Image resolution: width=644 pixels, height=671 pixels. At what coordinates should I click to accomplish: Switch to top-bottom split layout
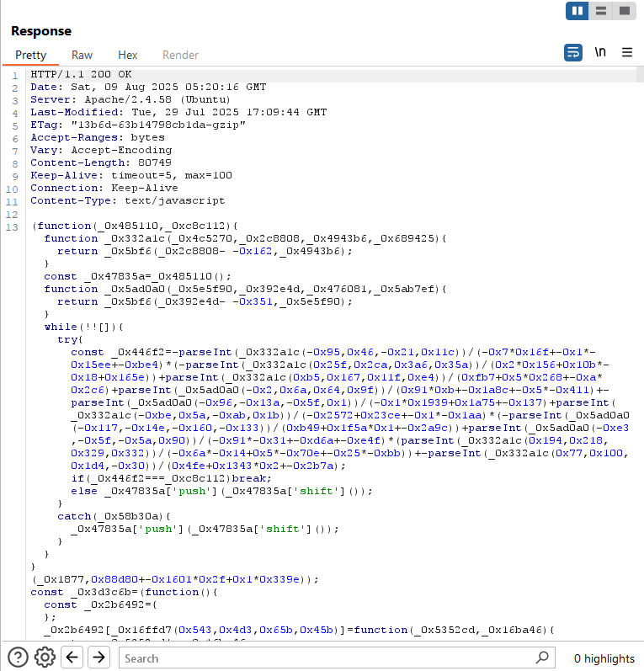click(x=601, y=11)
